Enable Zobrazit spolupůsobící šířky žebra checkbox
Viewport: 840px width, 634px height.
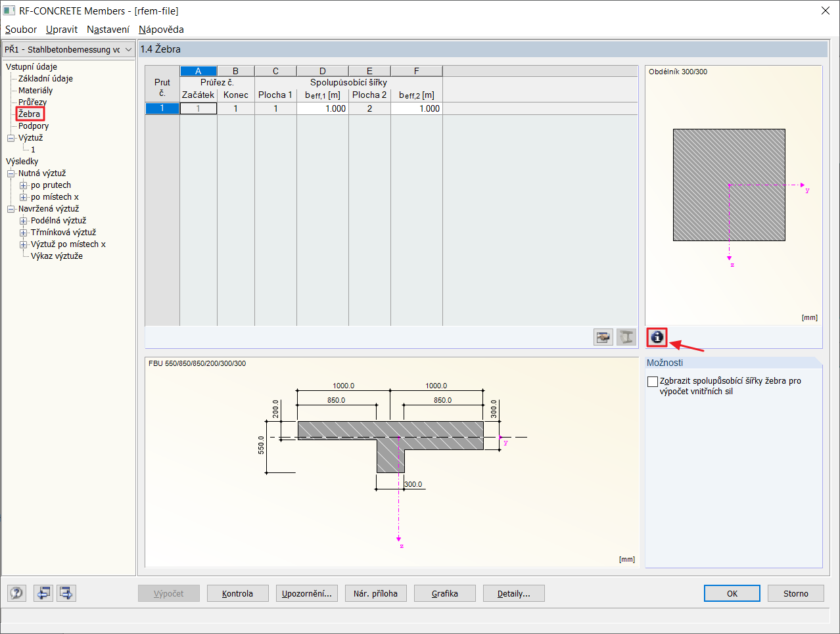click(653, 381)
